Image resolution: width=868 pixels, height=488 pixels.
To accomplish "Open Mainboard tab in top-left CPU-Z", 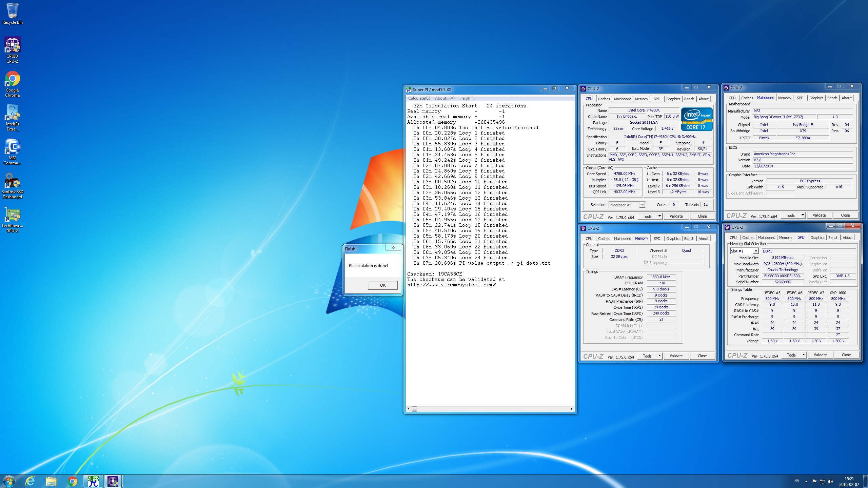I will [623, 99].
